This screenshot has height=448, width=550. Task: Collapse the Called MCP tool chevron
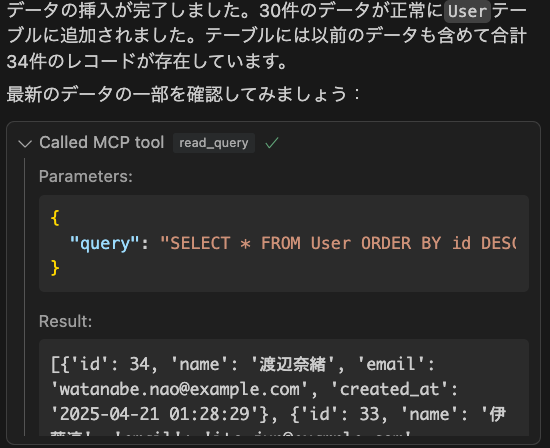tap(25, 143)
